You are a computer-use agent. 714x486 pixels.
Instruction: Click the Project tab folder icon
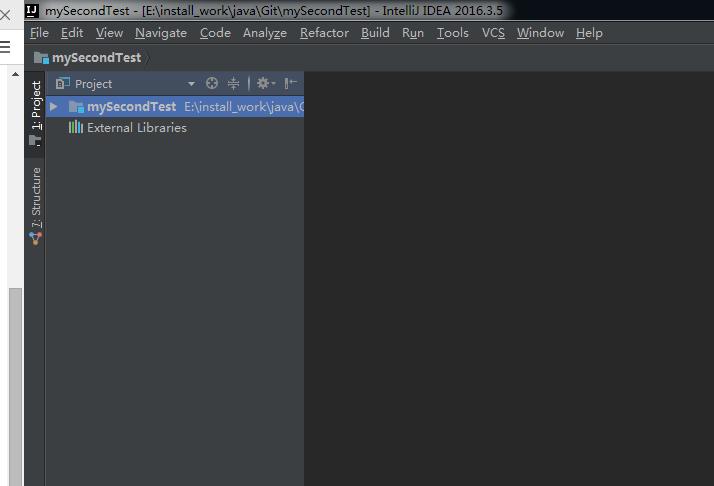click(36, 141)
